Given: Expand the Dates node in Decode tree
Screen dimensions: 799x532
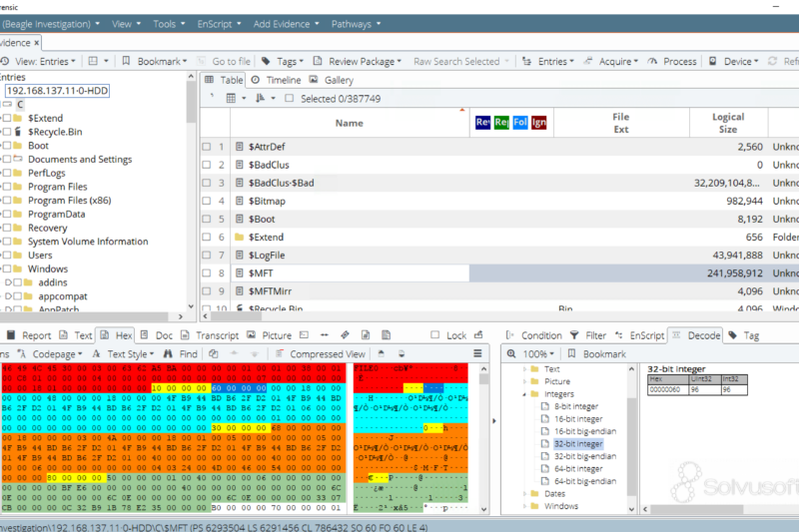Looking at the screenshot, I should pos(524,494).
